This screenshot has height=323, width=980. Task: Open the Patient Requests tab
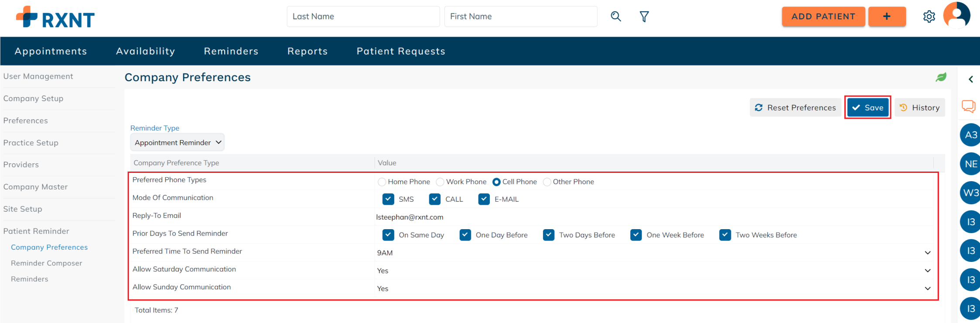pyautogui.click(x=401, y=51)
